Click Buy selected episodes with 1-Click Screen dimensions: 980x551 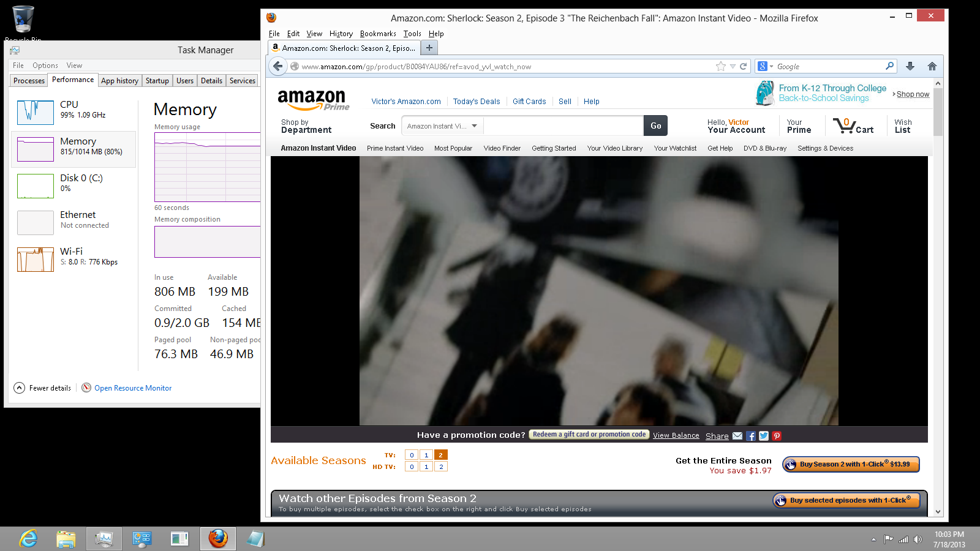846,500
